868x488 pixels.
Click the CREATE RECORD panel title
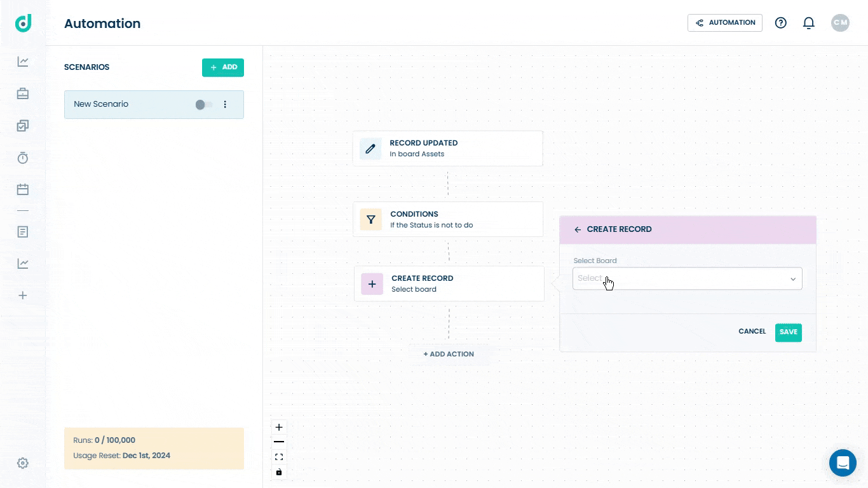click(x=620, y=229)
